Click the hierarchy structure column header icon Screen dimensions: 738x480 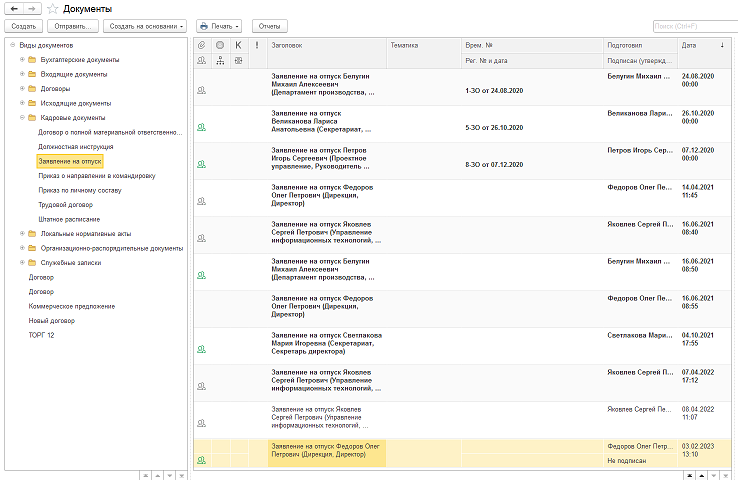click(220, 60)
